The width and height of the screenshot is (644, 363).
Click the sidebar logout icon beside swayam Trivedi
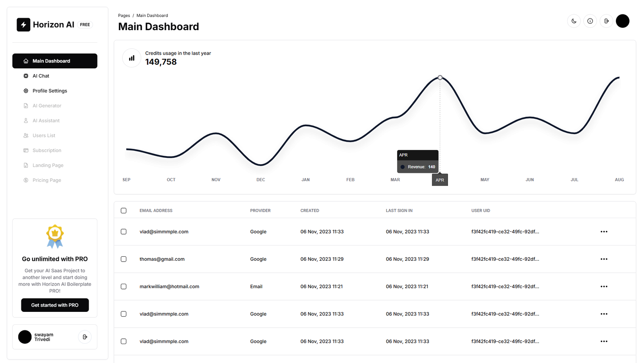pos(85,337)
